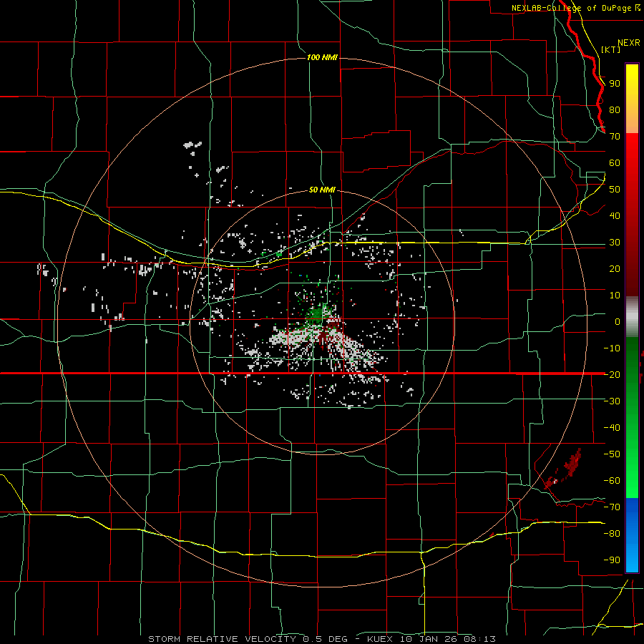Screen dimensions: 644x644
Task: Click the -90 value on the velocity scale
Action: [x=612, y=560]
